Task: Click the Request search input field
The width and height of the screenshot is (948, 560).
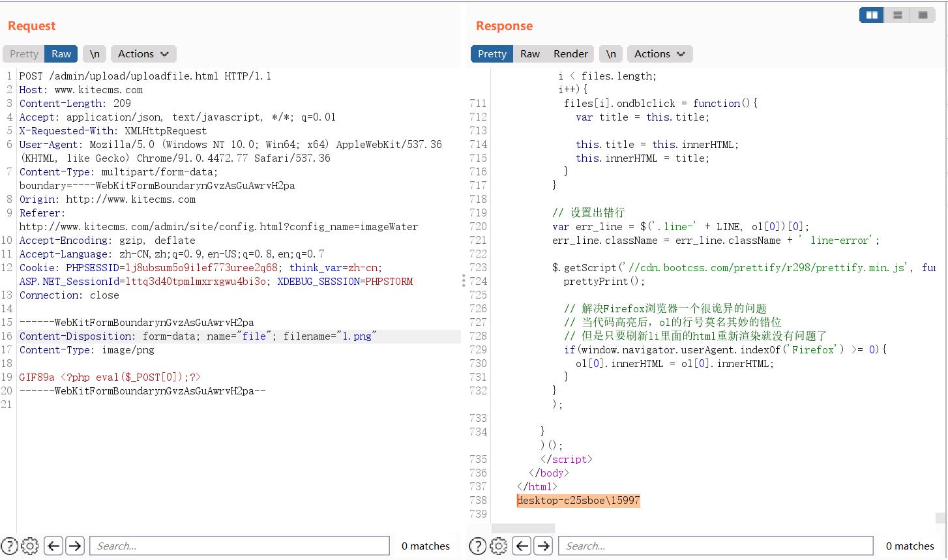Action: click(239, 546)
